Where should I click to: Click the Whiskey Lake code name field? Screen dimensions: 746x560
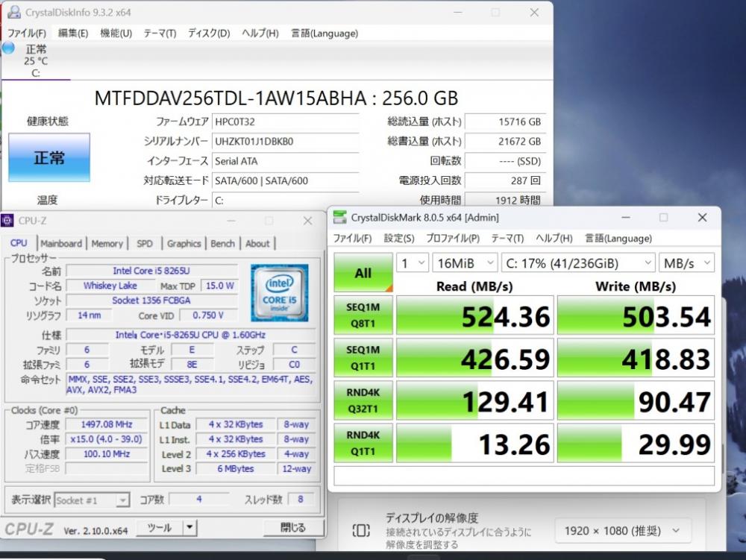tap(110, 286)
